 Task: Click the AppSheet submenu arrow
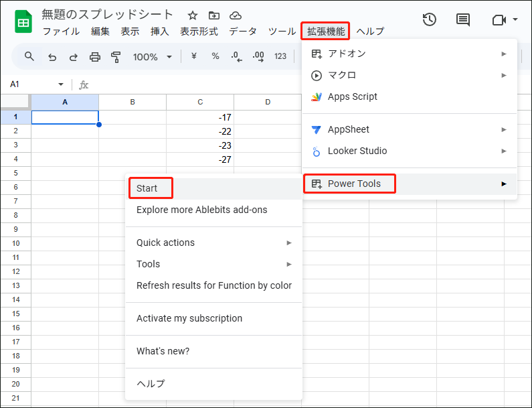tap(504, 129)
